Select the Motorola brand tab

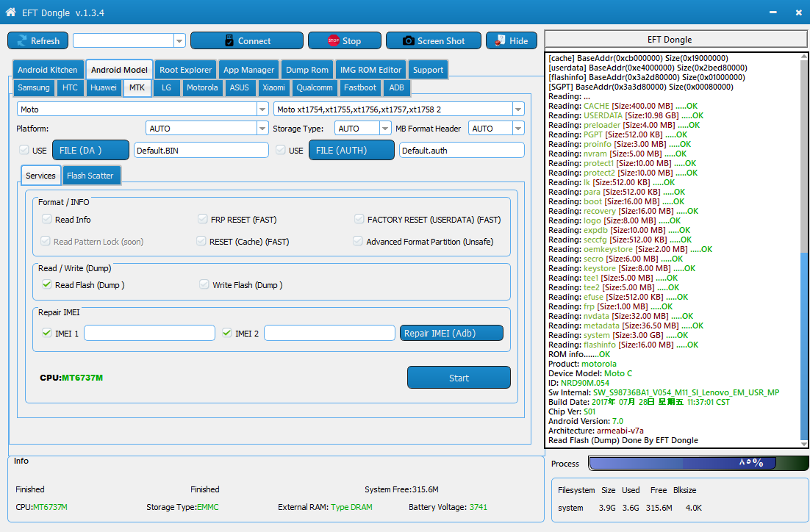(x=202, y=87)
